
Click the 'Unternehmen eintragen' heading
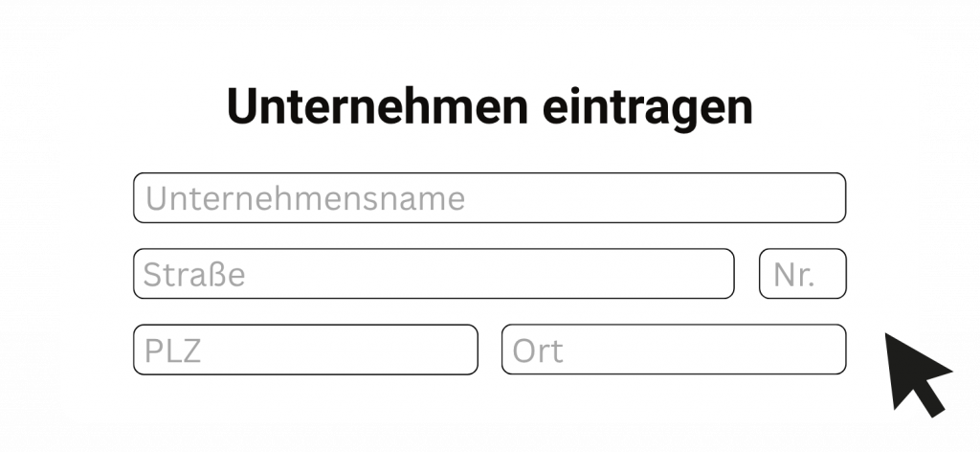(489, 106)
